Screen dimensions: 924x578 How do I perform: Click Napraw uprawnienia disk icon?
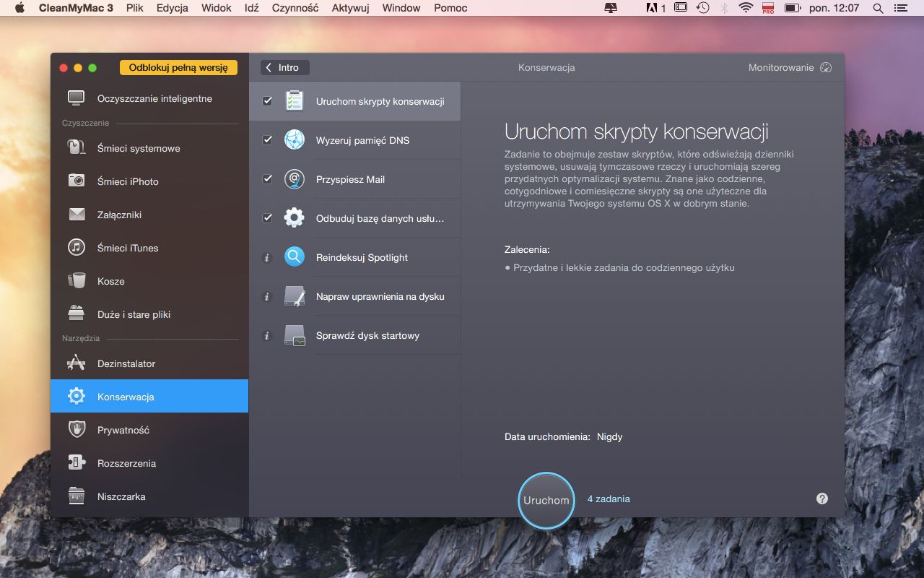point(295,296)
